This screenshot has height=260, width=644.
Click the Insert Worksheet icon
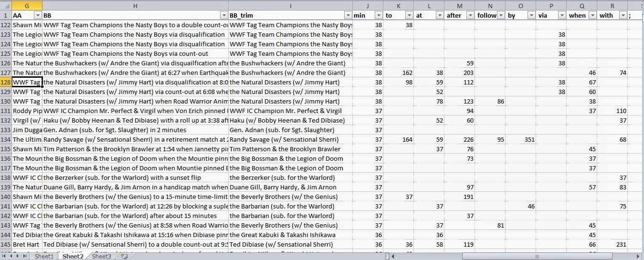tap(124, 256)
